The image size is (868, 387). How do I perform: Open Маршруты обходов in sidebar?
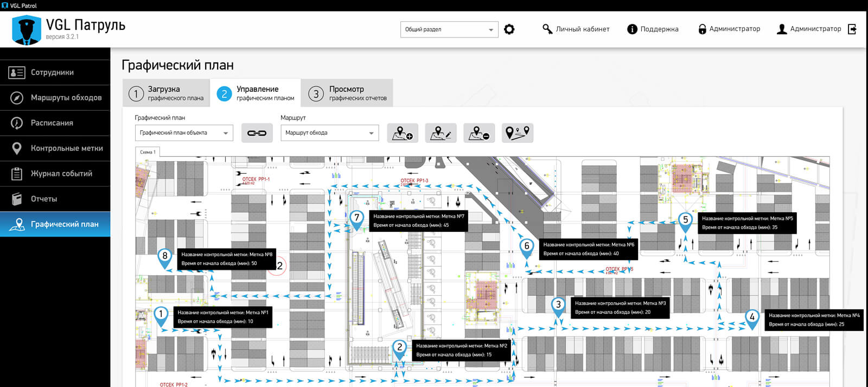coord(55,98)
